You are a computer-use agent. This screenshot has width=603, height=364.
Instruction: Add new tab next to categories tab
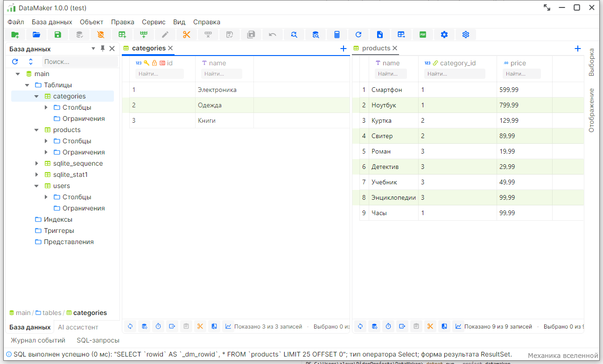pos(344,49)
